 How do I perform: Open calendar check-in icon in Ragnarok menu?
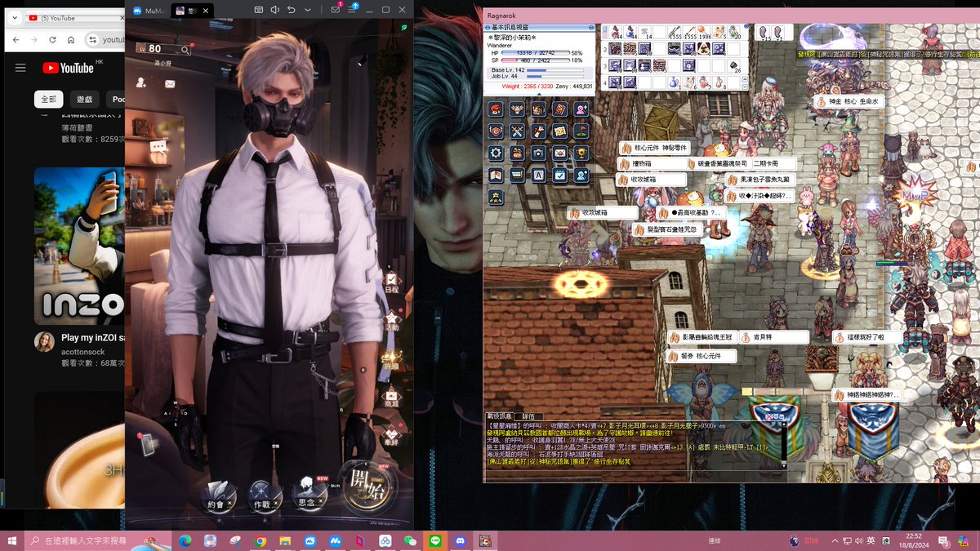[559, 175]
